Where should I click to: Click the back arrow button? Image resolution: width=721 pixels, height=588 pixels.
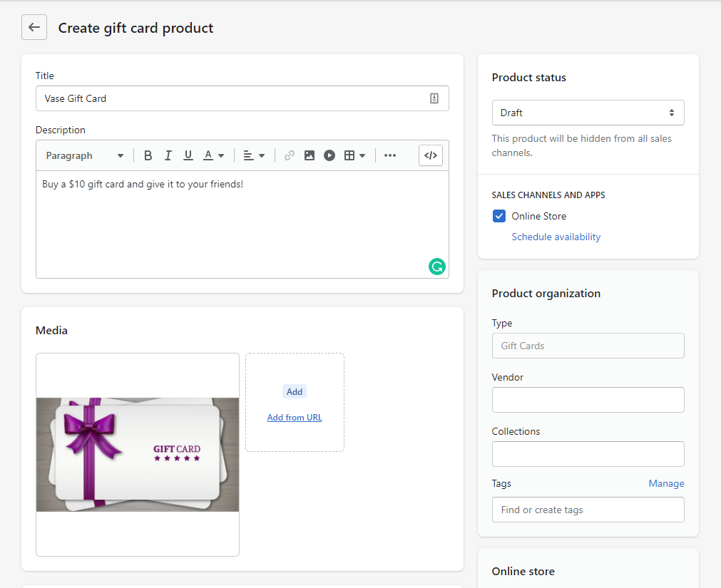point(34,28)
